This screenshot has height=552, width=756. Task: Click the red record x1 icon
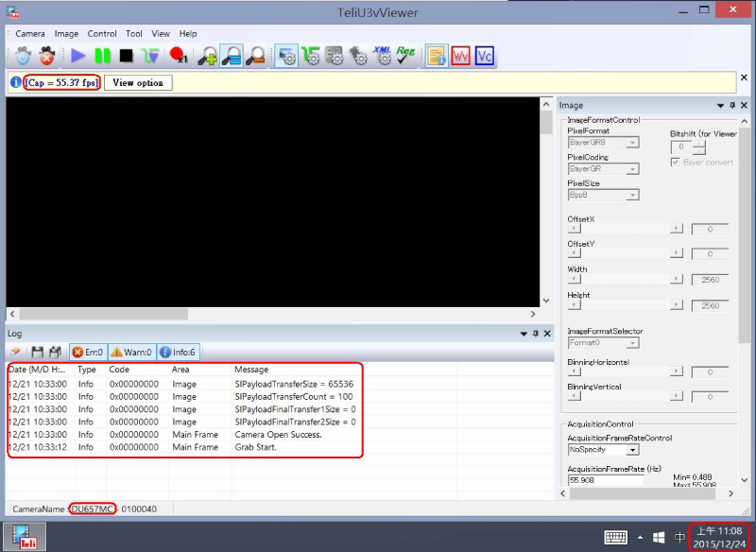click(x=178, y=56)
